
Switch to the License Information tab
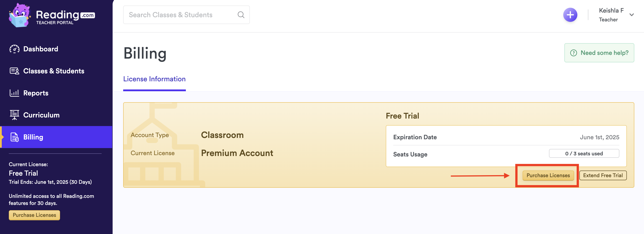[x=154, y=79]
